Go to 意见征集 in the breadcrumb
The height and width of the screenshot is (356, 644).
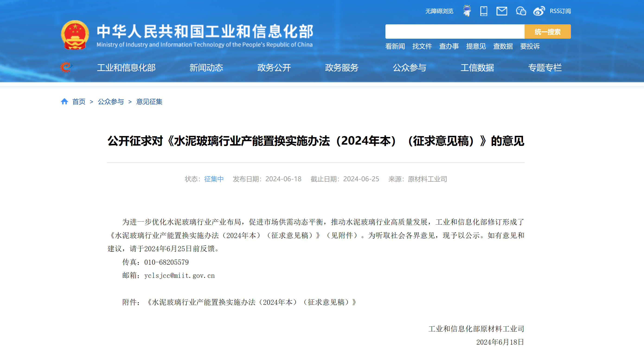pos(149,102)
